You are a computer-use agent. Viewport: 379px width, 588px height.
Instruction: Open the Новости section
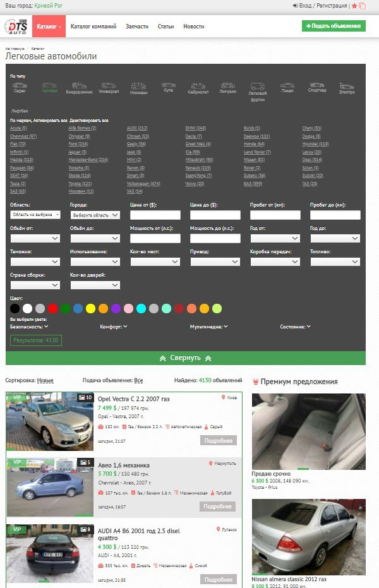pyautogui.click(x=193, y=27)
